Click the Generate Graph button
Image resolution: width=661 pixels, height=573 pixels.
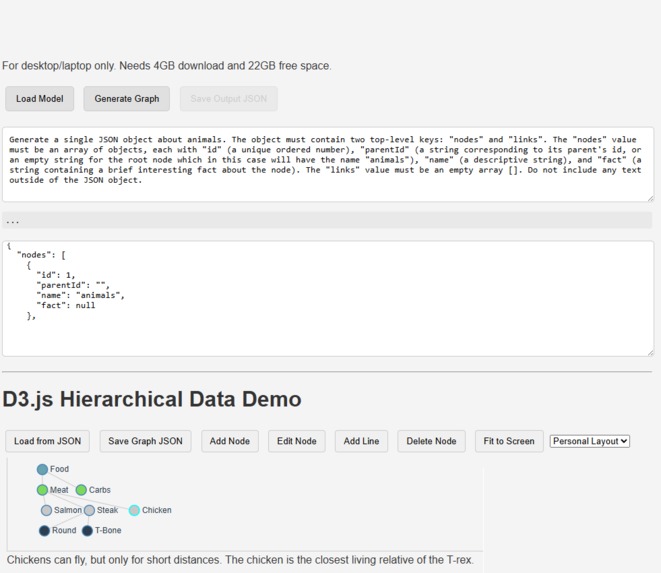[x=126, y=99]
